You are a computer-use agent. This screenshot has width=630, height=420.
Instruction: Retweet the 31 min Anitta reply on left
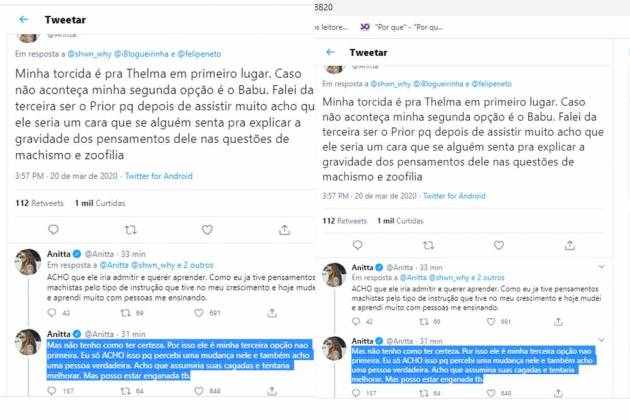click(126, 391)
